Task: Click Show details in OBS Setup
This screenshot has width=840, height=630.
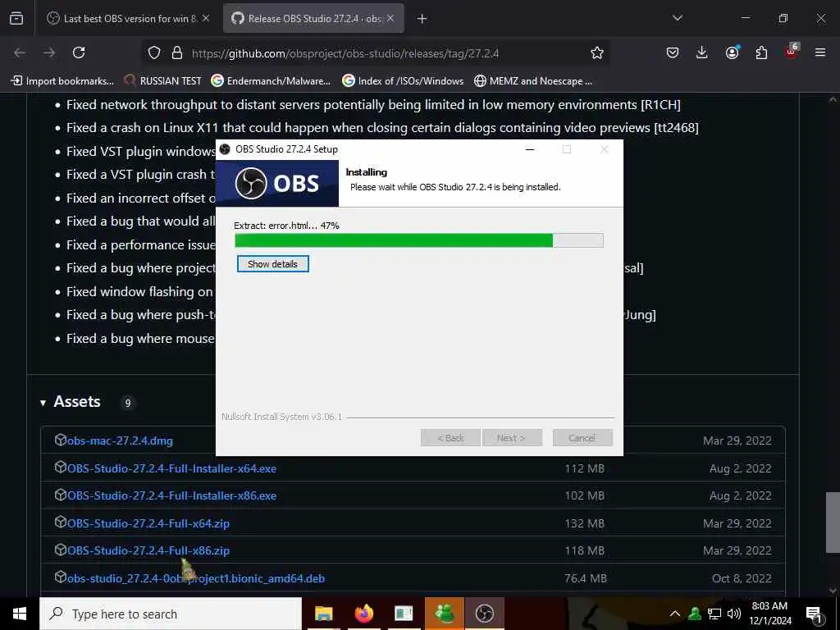Action: click(x=272, y=263)
